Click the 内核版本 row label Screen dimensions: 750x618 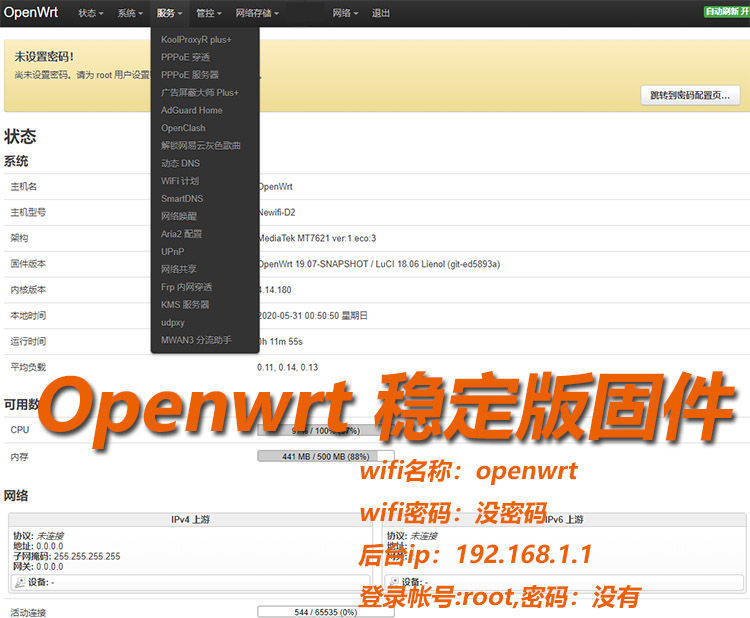28,290
